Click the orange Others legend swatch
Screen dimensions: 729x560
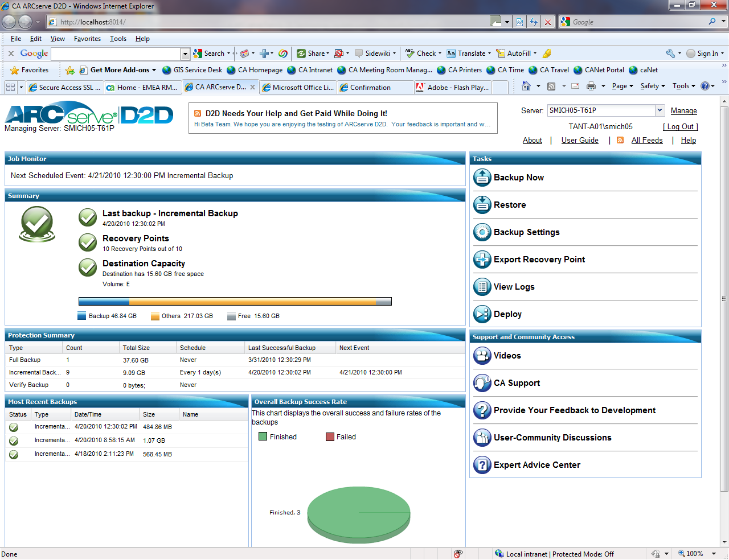[155, 316]
